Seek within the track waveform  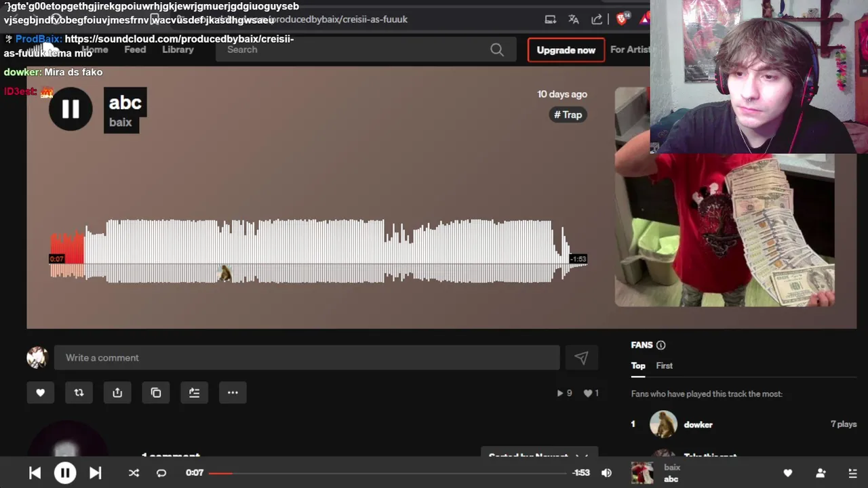(319, 251)
